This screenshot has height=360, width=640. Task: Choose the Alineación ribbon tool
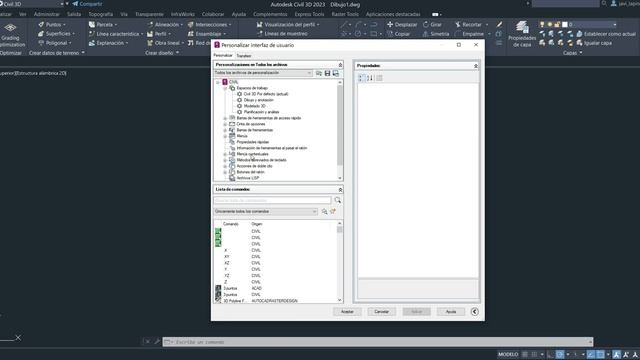coord(165,24)
